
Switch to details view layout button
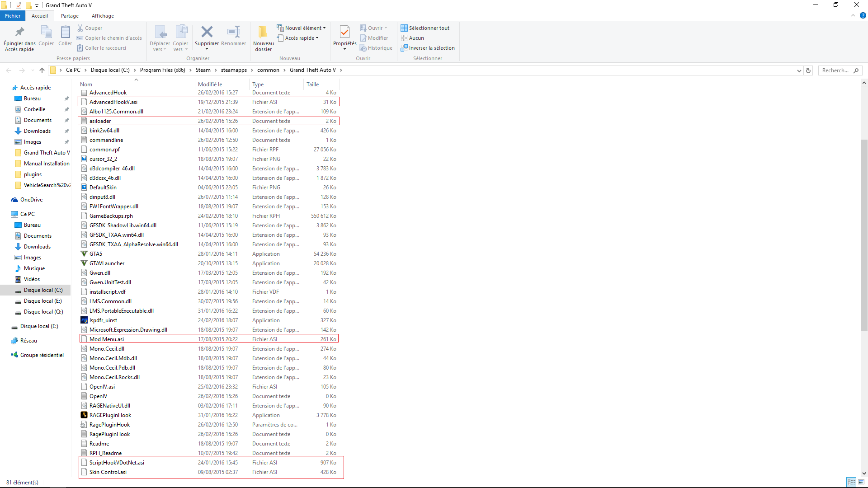(851, 482)
